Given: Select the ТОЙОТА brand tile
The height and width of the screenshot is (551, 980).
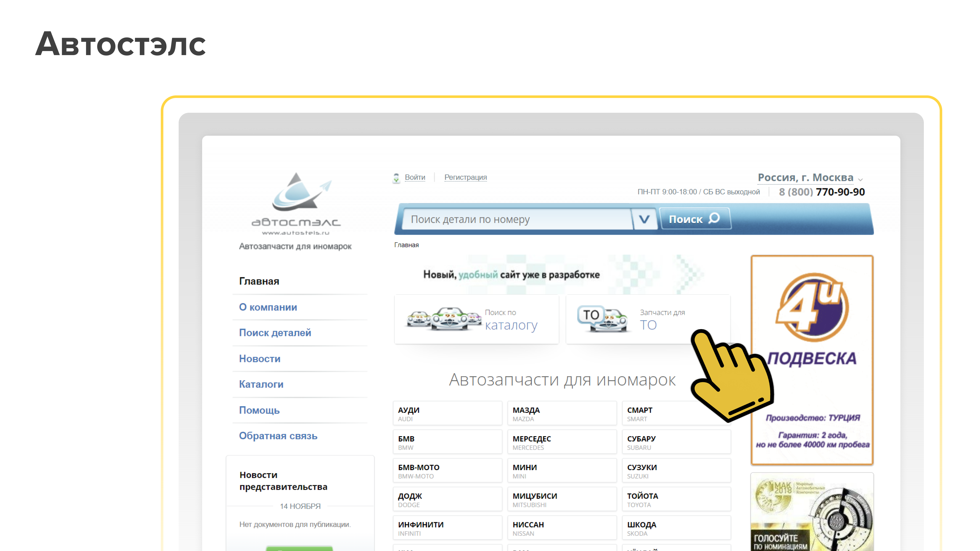Looking at the screenshot, I should click(x=676, y=499).
